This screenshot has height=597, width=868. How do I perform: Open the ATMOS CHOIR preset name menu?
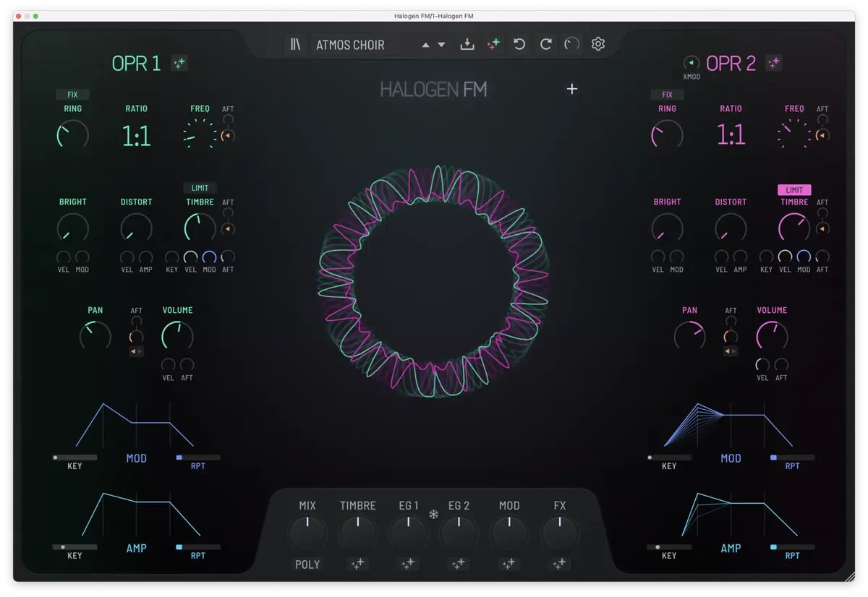(x=350, y=45)
